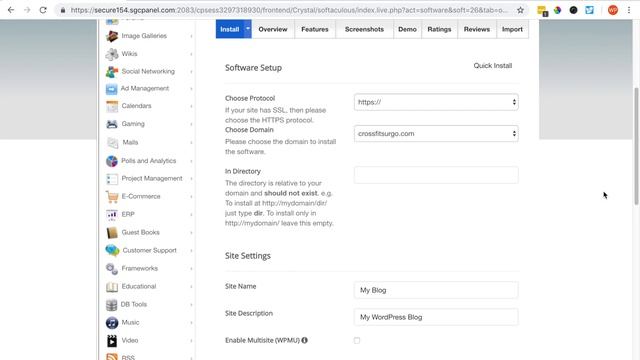The width and height of the screenshot is (640, 360).
Task: Open the Educational book icon
Action: (112, 287)
